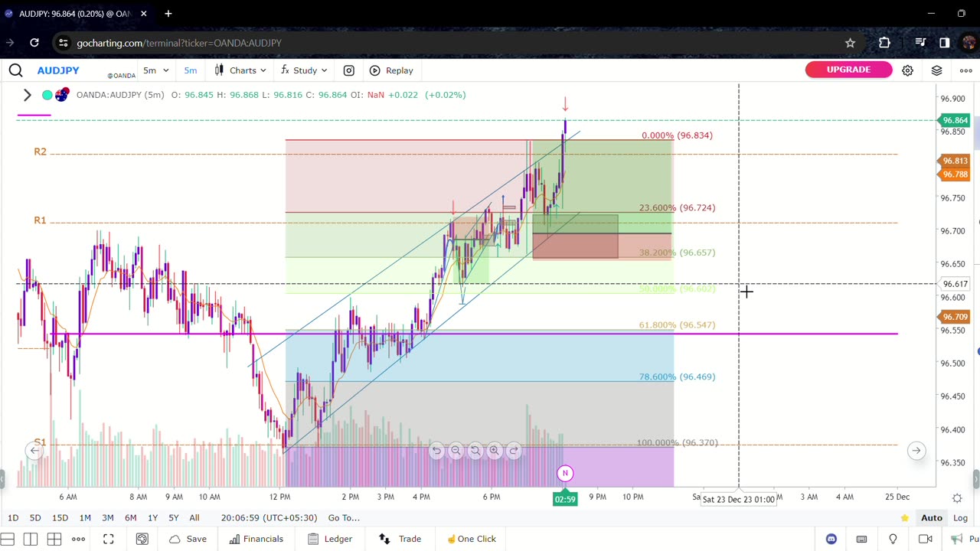Image resolution: width=980 pixels, height=551 pixels.
Task: Select the 1D range
Action: 13,518
